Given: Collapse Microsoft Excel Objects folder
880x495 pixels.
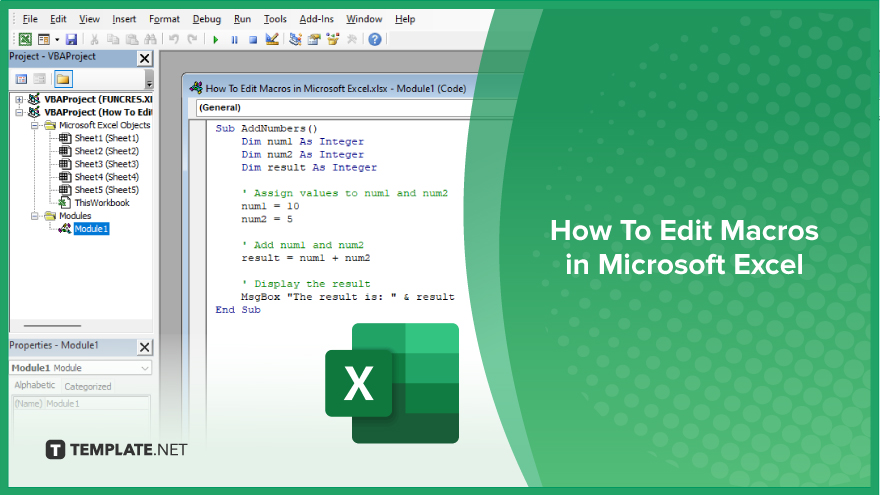Looking at the screenshot, I should [35, 125].
